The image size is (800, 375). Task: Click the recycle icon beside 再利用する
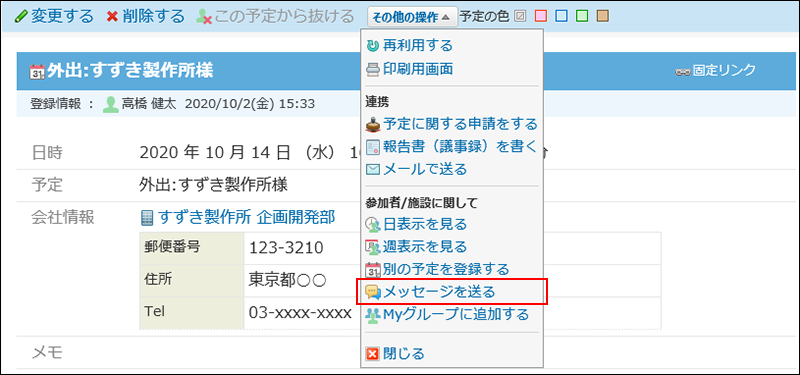click(x=373, y=46)
